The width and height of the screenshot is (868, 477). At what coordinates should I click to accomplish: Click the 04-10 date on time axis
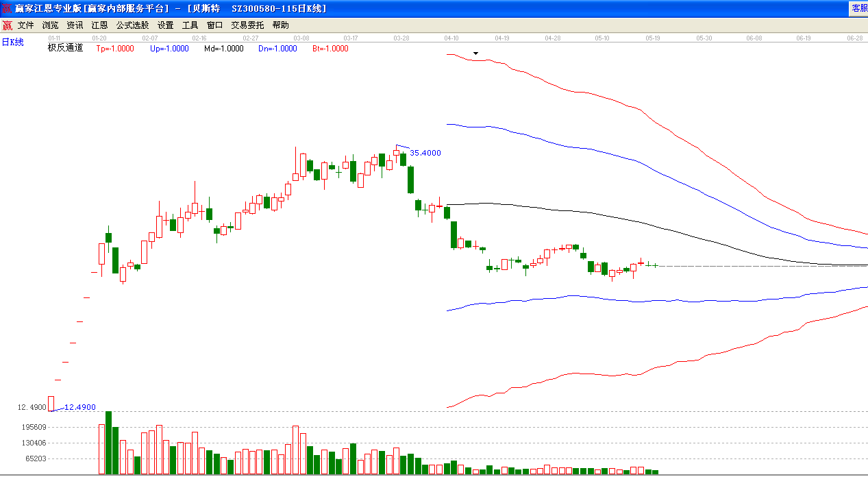point(451,38)
